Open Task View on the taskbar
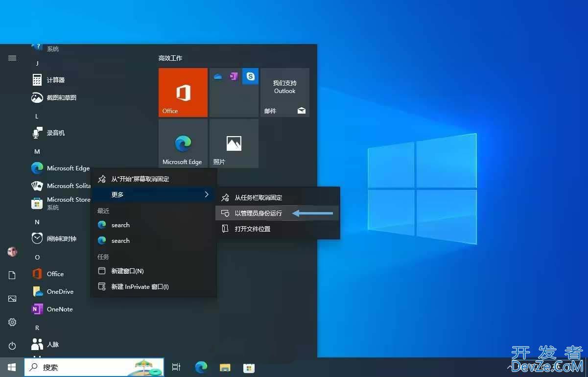 [176, 367]
